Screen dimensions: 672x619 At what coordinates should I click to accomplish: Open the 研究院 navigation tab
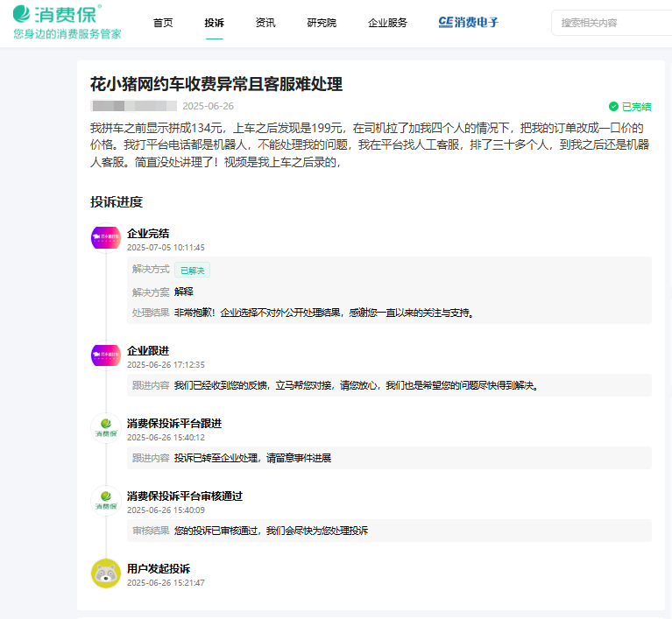tap(322, 23)
